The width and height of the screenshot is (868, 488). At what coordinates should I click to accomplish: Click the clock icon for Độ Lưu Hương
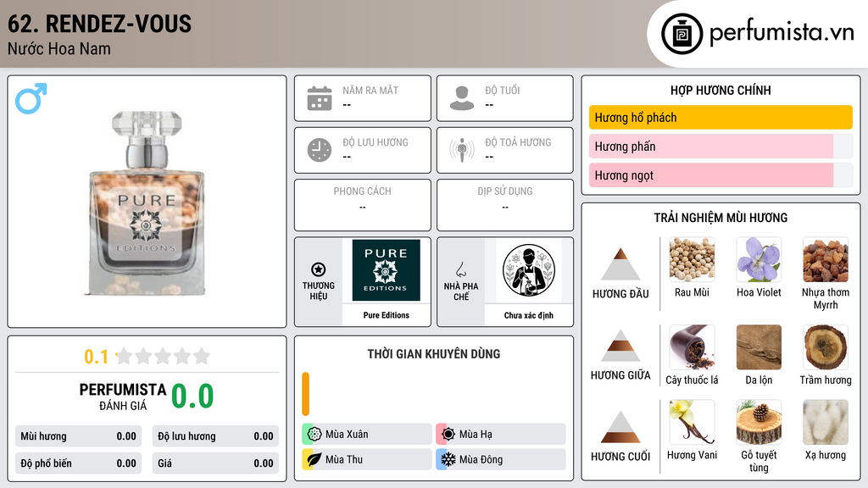tap(320, 150)
